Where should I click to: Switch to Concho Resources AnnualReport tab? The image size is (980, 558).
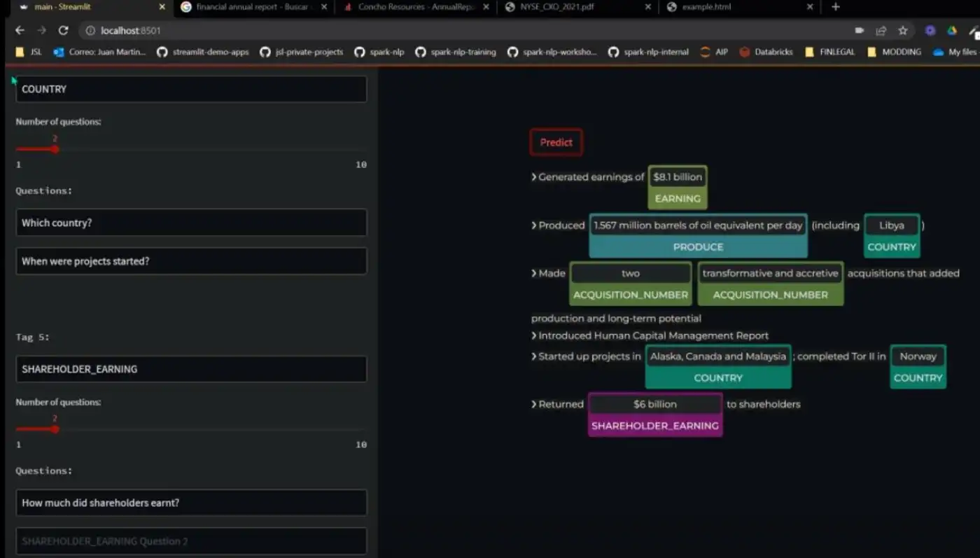(x=415, y=7)
